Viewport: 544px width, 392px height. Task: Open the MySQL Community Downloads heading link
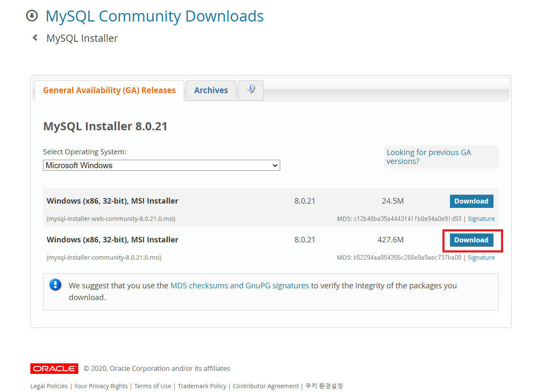(155, 16)
